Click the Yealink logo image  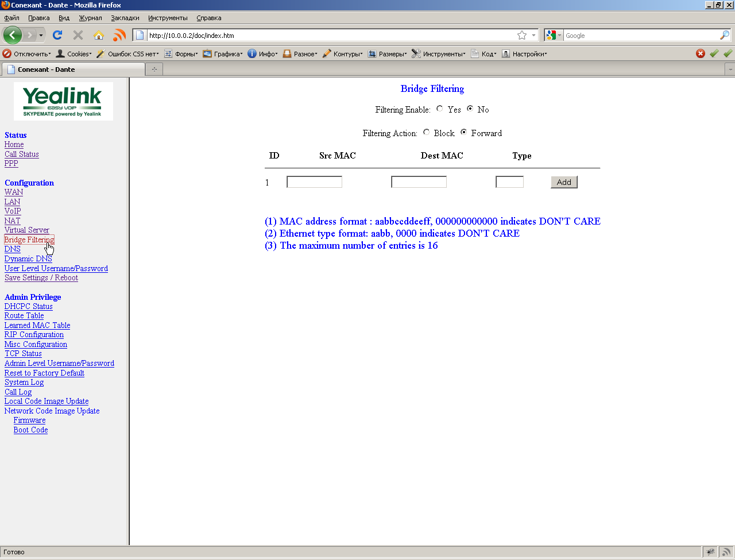[63, 101]
